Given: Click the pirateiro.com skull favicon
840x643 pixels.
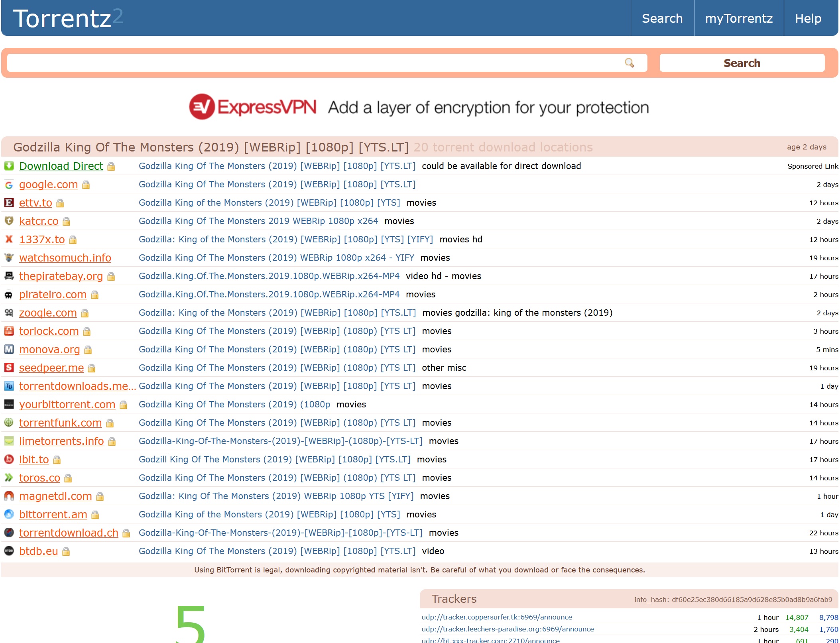Looking at the screenshot, I should pyautogui.click(x=9, y=295).
